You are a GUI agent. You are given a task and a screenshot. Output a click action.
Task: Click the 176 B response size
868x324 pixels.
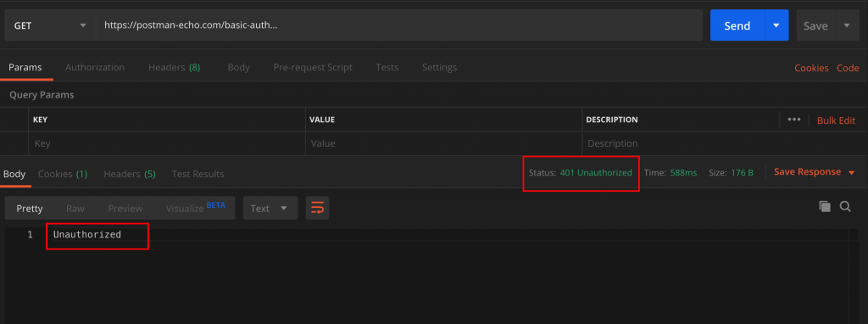[742, 173]
